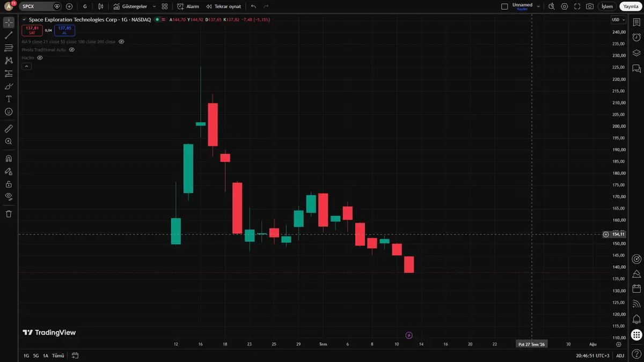Image resolution: width=644 pixels, height=362 pixels.
Task: Select the brush drawing tool
Action: coord(9,86)
